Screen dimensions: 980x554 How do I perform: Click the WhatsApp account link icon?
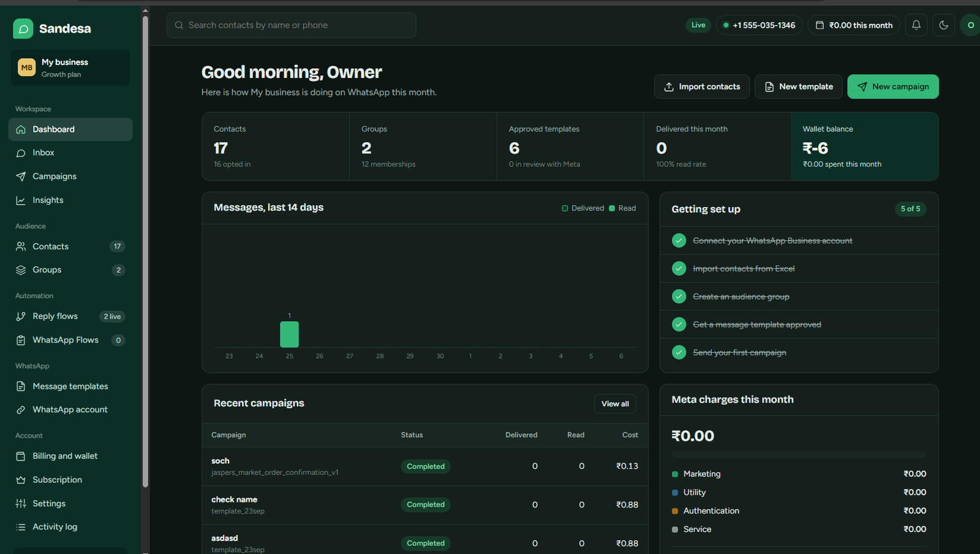tap(21, 410)
